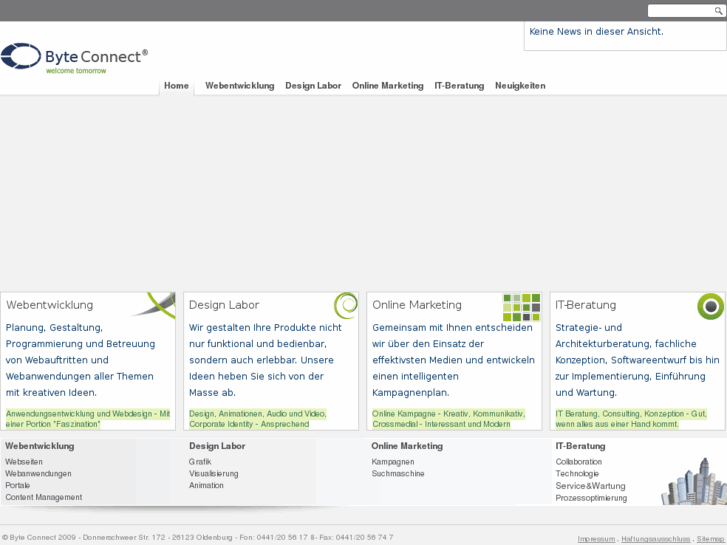Select Design Labor in the navigation

[x=313, y=86]
